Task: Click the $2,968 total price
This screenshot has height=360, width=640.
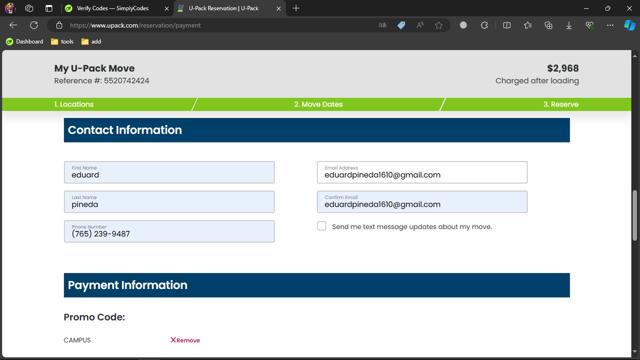Action: click(x=563, y=68)
